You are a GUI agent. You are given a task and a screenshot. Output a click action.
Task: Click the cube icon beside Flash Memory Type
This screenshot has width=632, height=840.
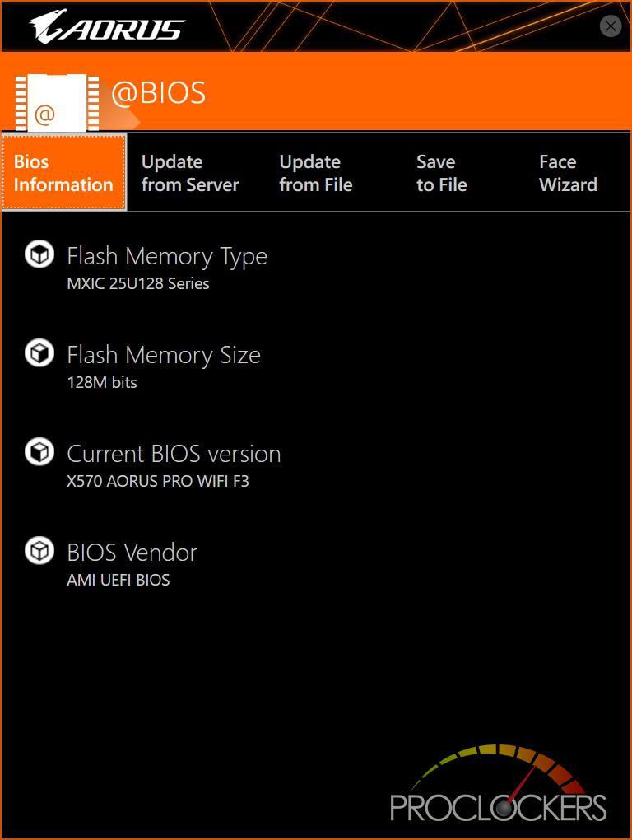tap(39, 254)
